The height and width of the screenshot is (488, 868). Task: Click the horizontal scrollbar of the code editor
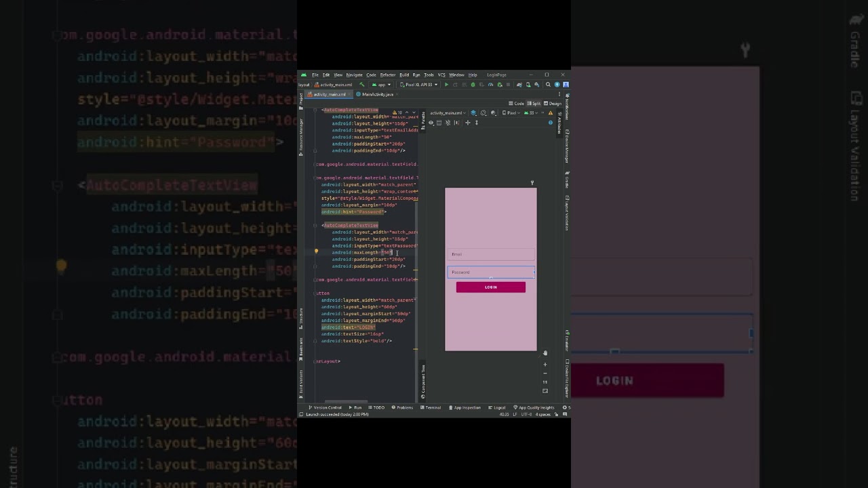[347, 401]
